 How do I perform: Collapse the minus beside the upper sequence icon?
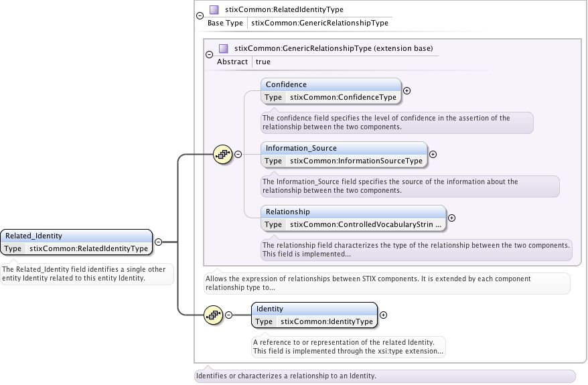click(238, 155)
